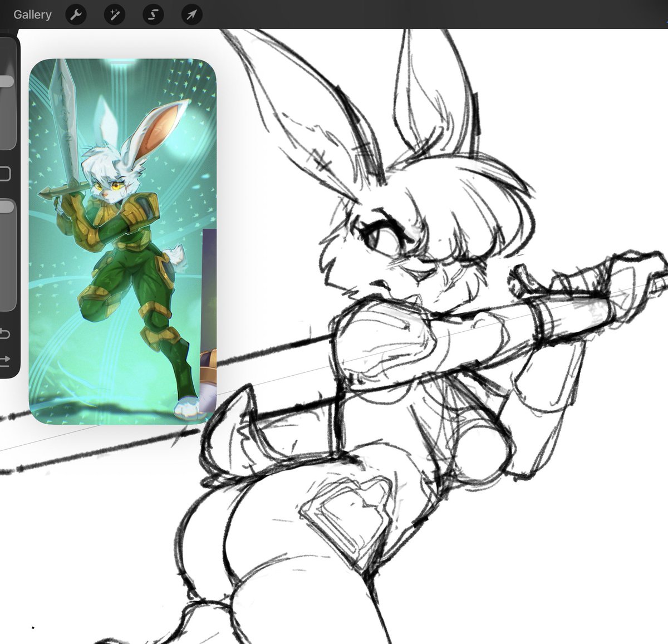Tap the square Modify button in sidebar
This screenshot has width=668, height=644.
[x=4, y=174]
